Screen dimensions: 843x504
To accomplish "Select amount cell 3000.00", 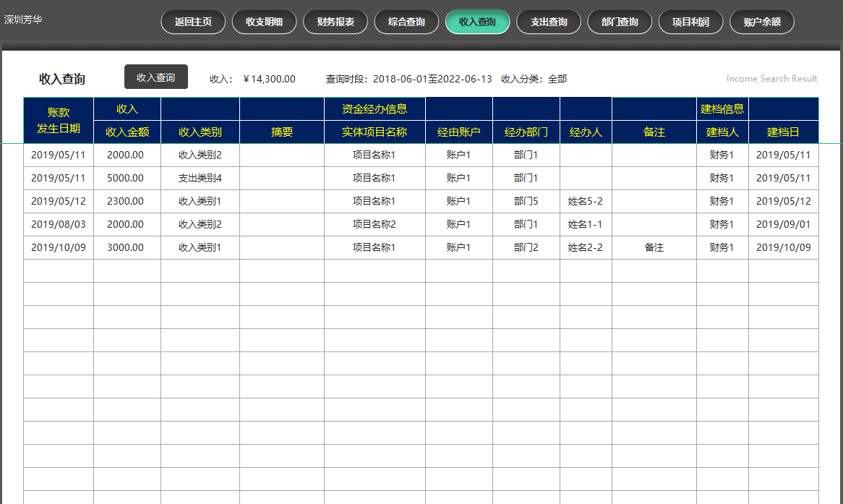I will [x=127, y=247].
